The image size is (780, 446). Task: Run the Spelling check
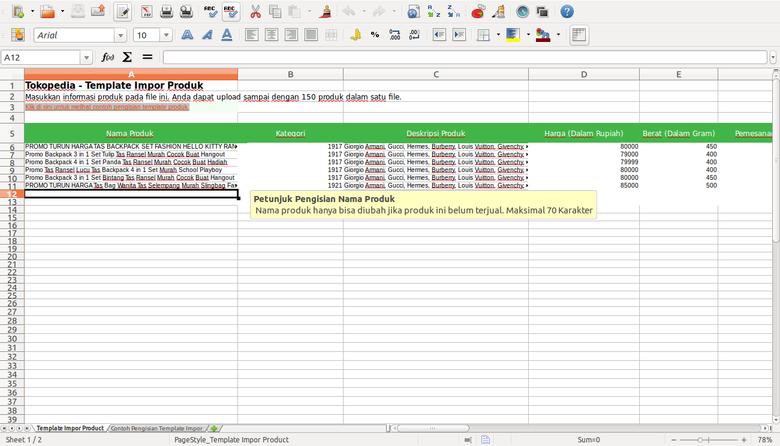[210, 11]
